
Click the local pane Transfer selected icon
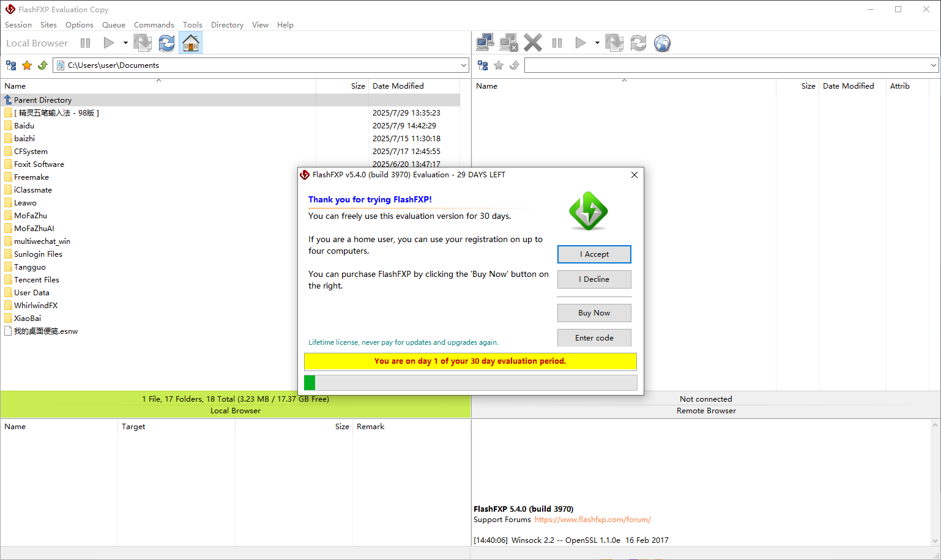click(x=143, y=43)
